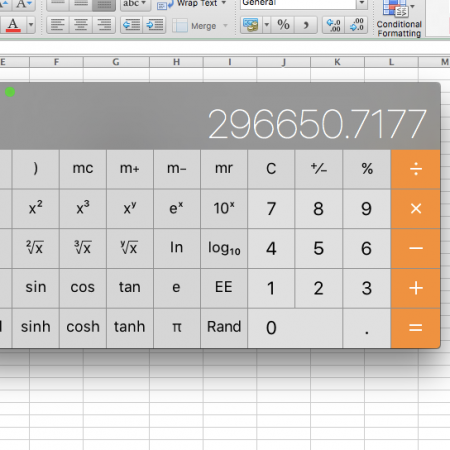
Task: Click the Euler's e constant key
Action: pyautogui.click(x=177, y=288)
